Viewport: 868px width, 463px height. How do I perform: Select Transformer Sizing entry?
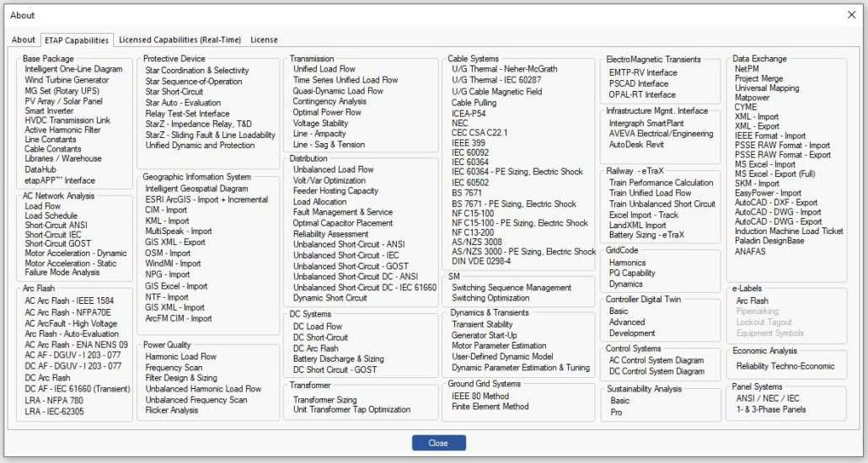(x=325, y=400)
